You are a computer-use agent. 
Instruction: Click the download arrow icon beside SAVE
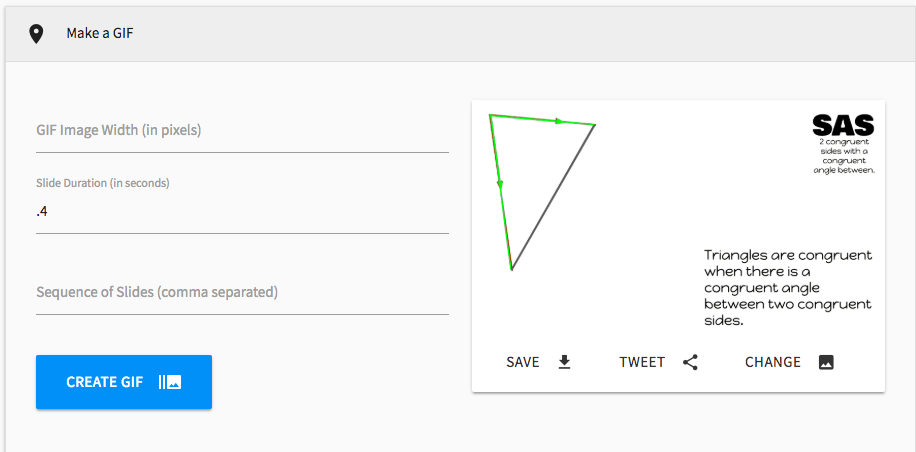tap(564, 362)
